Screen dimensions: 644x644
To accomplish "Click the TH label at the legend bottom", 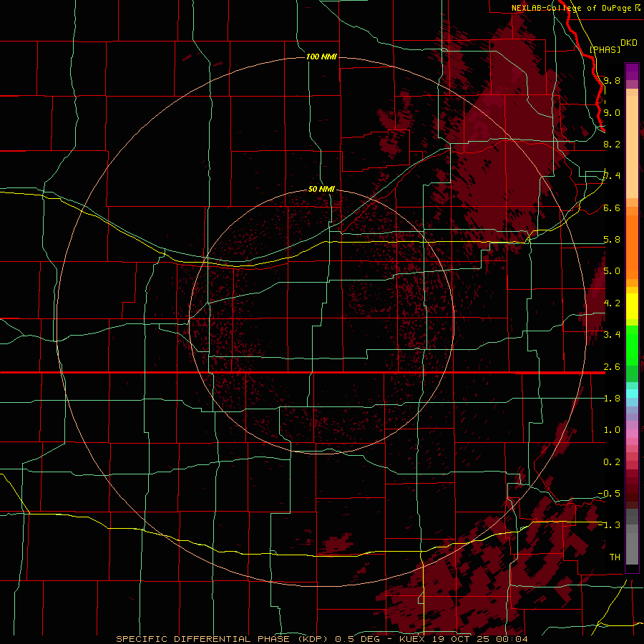I will pos(615,557).
